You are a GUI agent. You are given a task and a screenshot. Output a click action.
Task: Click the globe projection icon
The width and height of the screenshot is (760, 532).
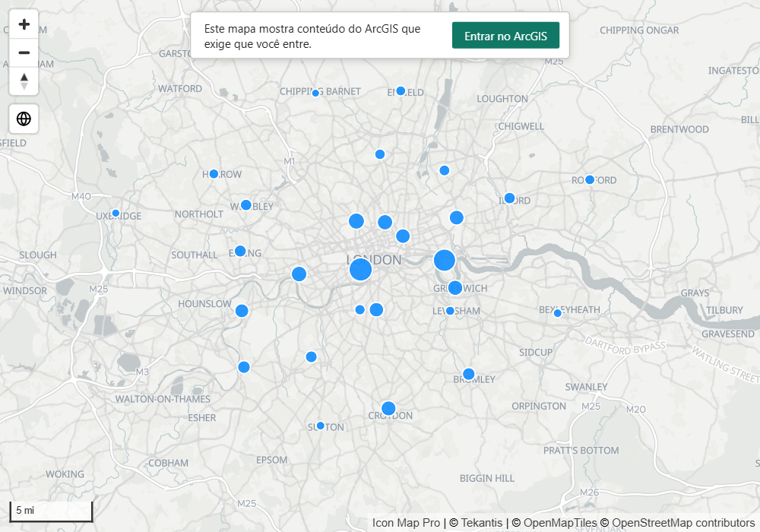point(24,119)
